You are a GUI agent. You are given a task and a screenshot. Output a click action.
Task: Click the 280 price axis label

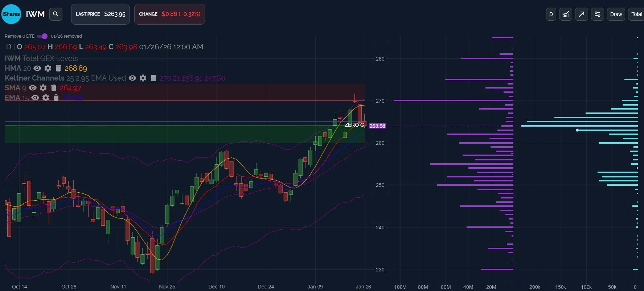[380, 59]
